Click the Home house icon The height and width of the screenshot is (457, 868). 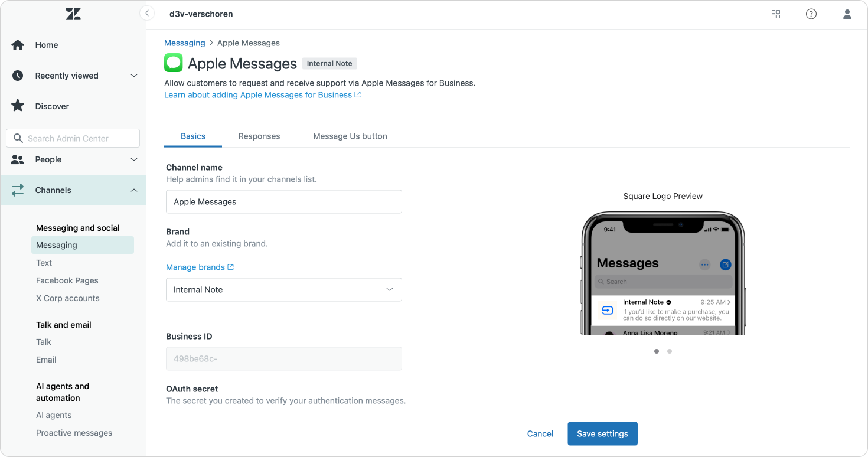(x=18, y=45)
